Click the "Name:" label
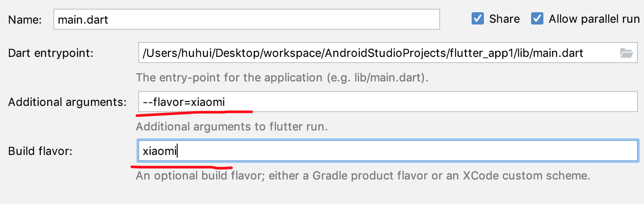This screenshot has width=644, height=204. (25, 20)
